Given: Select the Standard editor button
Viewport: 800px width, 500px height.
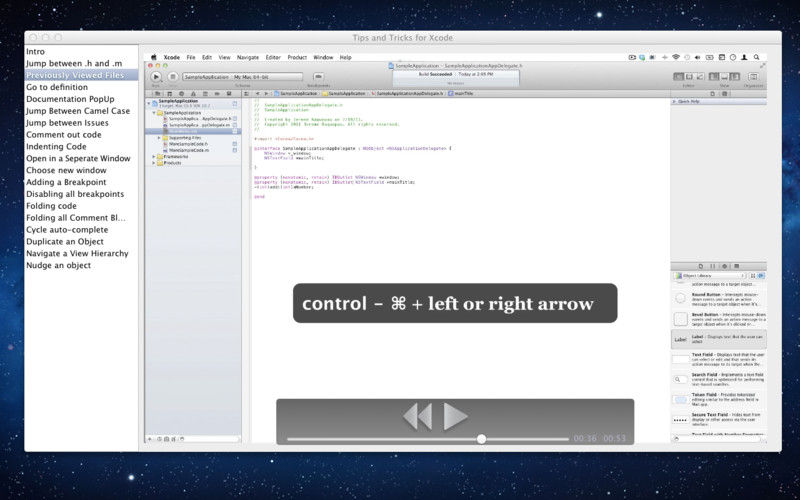Looking at the screenshot, I should [678, 77].
